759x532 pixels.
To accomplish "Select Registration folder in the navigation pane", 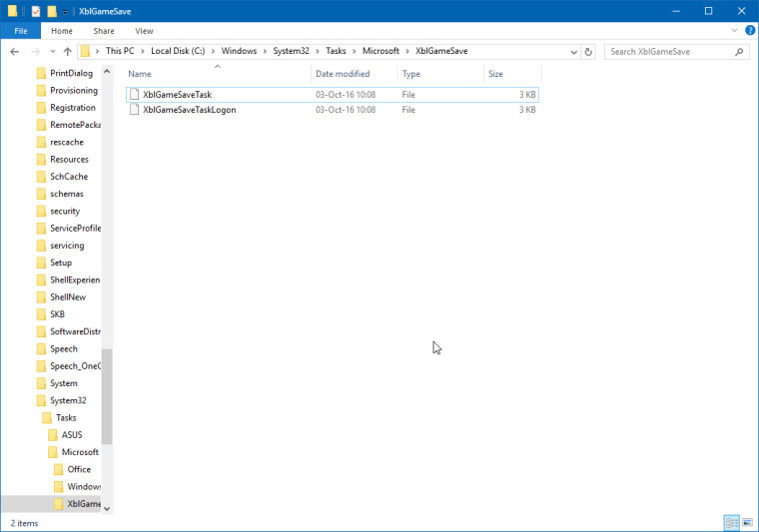I will (x=73, y=108).
